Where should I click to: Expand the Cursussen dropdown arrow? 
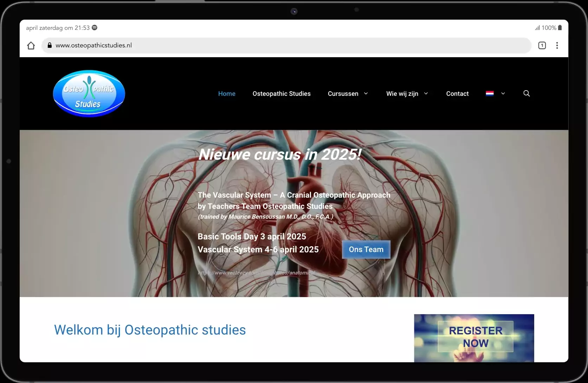point(366,93)
